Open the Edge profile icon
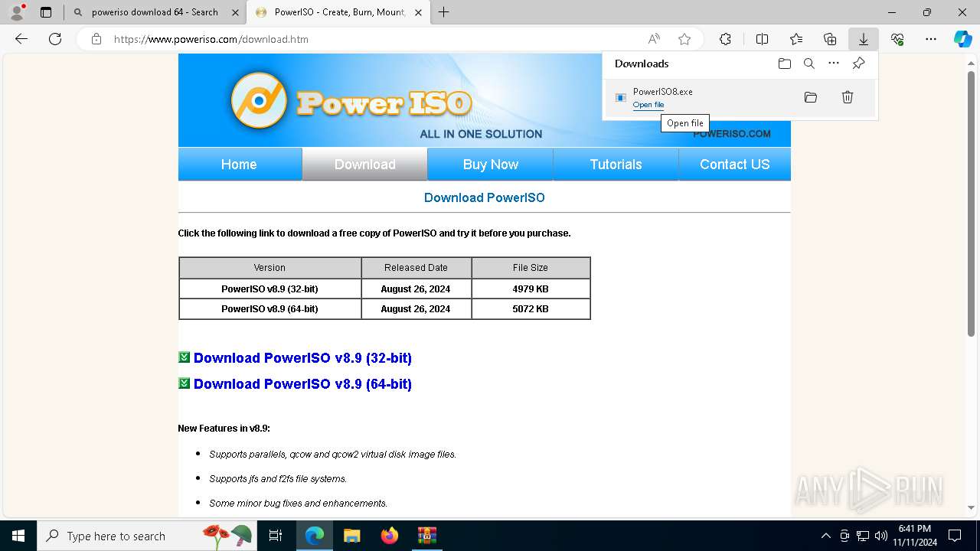980x551 pixels. point(17,12)
